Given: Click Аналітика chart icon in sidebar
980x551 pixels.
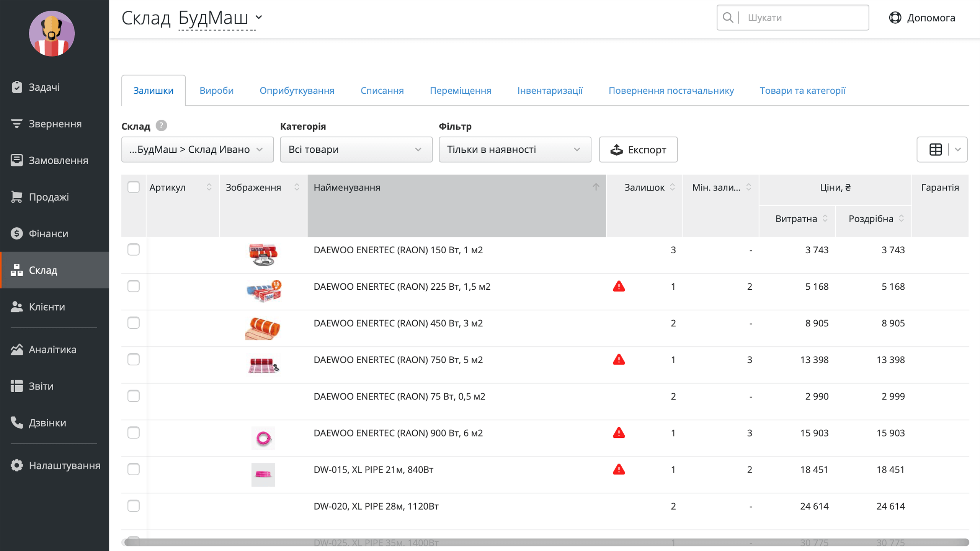Looking at the screenshot, I should pyautogui.click(x=16, y=349).
